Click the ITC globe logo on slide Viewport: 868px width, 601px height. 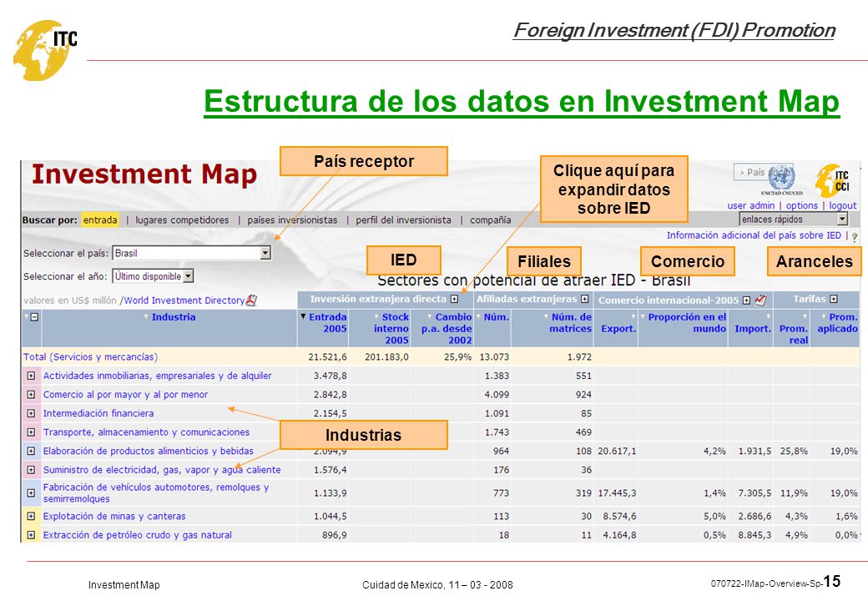point(45,50)
